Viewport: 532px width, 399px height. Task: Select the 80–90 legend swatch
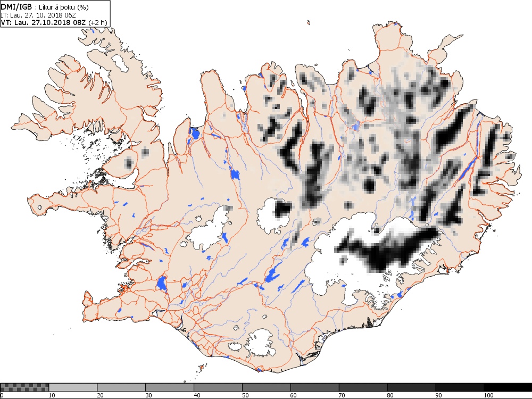[411, 387]
